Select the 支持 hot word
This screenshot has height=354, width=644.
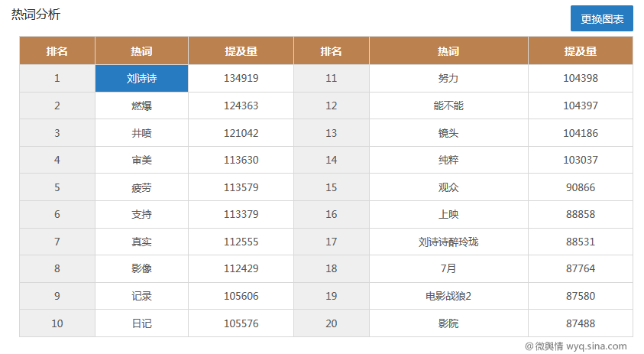[141, 215]
